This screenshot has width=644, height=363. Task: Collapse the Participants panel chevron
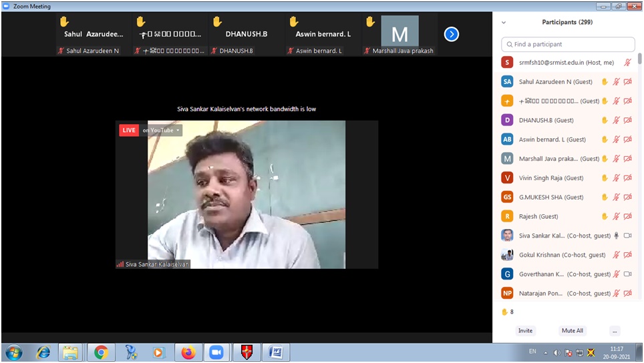pos(504,23)
